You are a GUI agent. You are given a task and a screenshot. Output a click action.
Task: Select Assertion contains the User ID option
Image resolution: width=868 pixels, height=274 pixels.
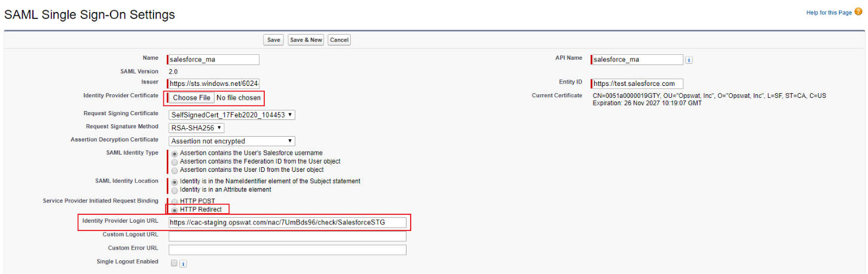175,170
